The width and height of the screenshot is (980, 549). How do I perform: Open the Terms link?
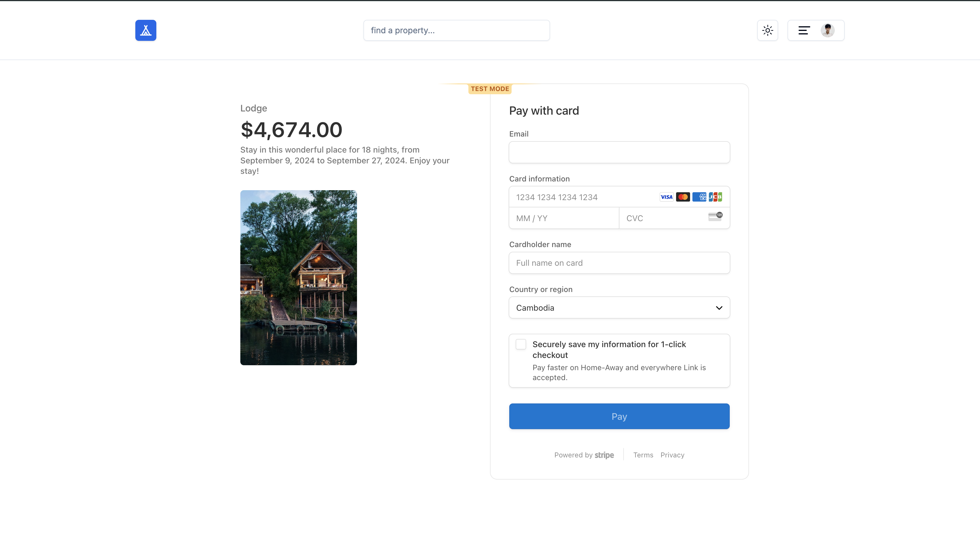click(643, 455)
